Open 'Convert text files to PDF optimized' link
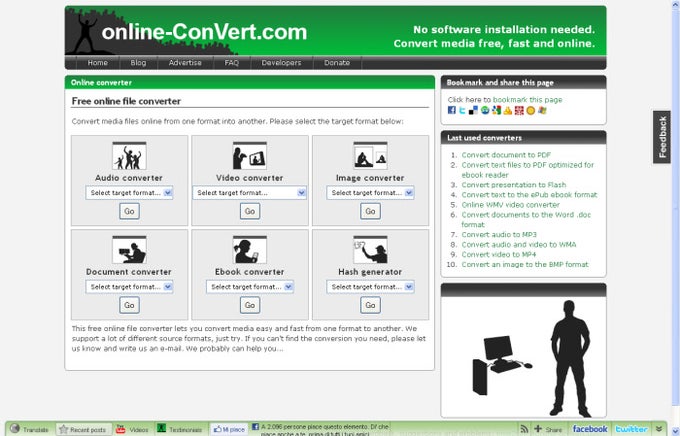Viewport: 680px width, 436px height. pos(528,170)
